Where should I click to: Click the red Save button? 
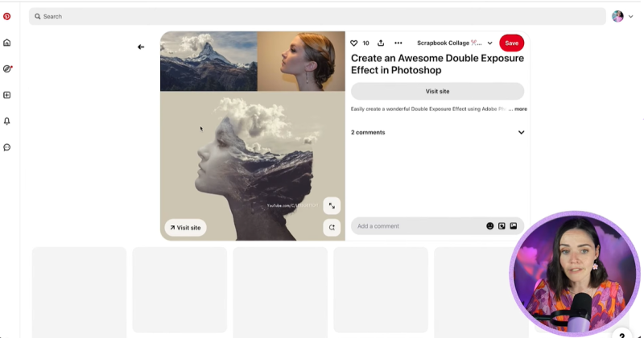[x=512, y=43]
